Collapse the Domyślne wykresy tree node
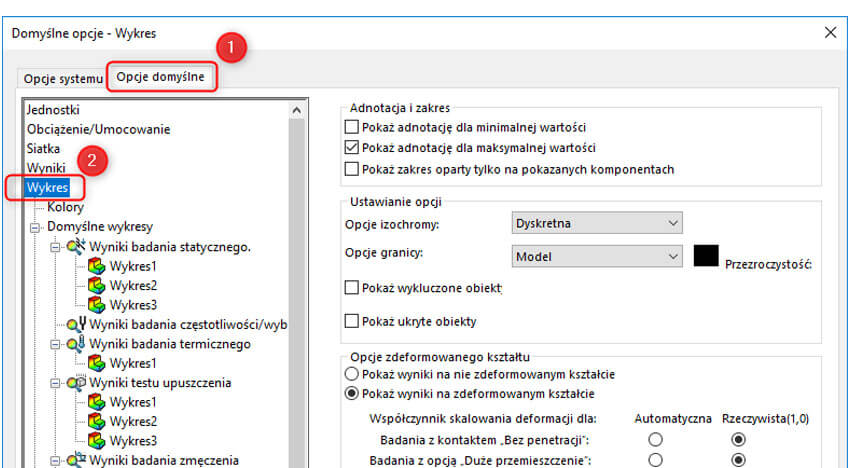The height and width of the screenshot is (468, 850). click(35, 228)
